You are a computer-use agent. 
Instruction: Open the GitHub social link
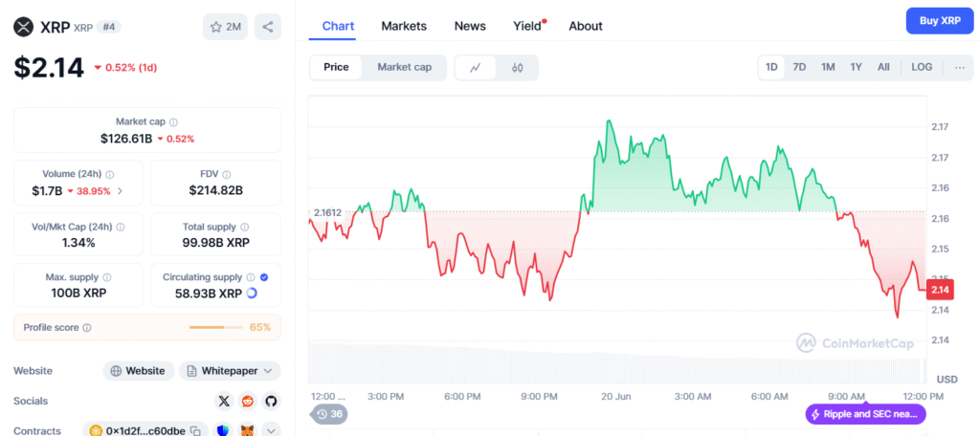[x=271, y=401]
